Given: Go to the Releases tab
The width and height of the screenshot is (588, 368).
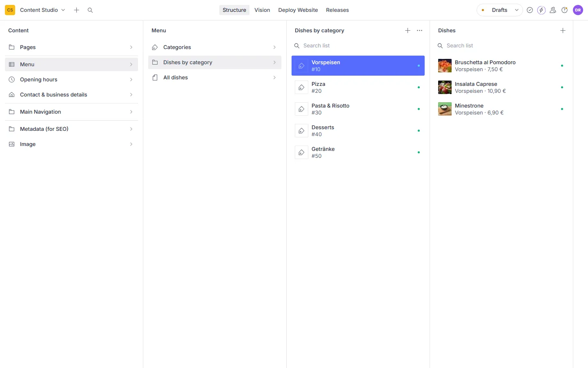Looking at the screenshot, I should tap(337, 10).
